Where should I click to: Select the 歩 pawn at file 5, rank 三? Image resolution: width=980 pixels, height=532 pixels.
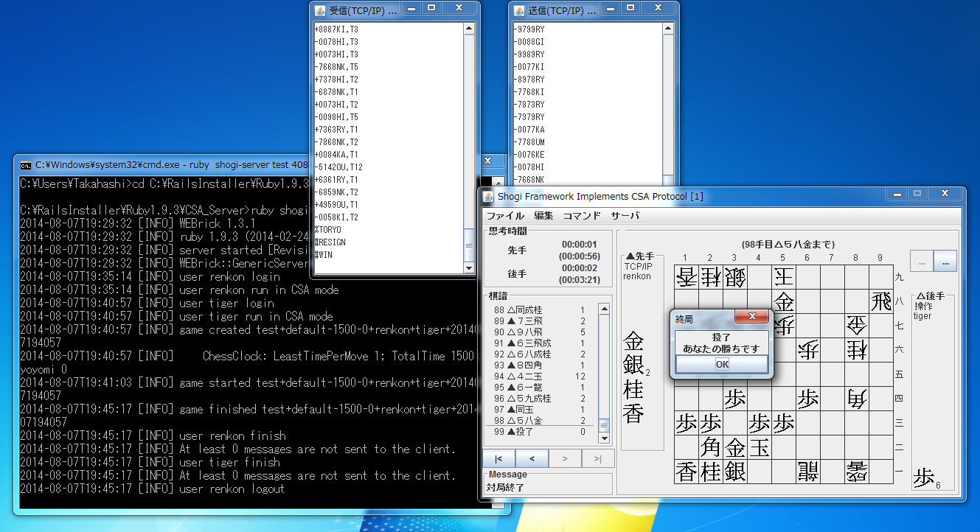tap(784, 423)
